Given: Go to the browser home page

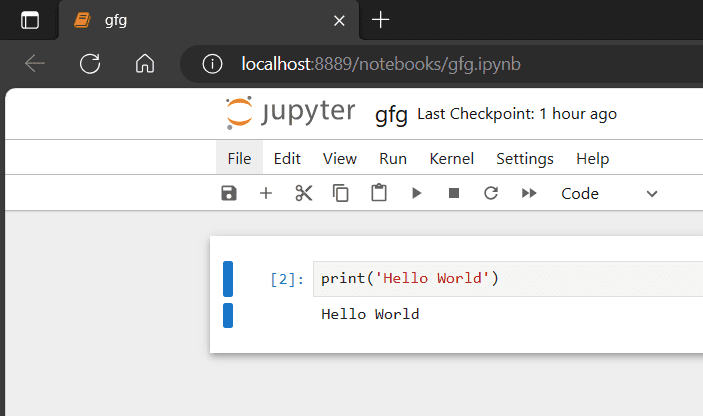Looking at the screenshot, I should (x=145, y=64).
